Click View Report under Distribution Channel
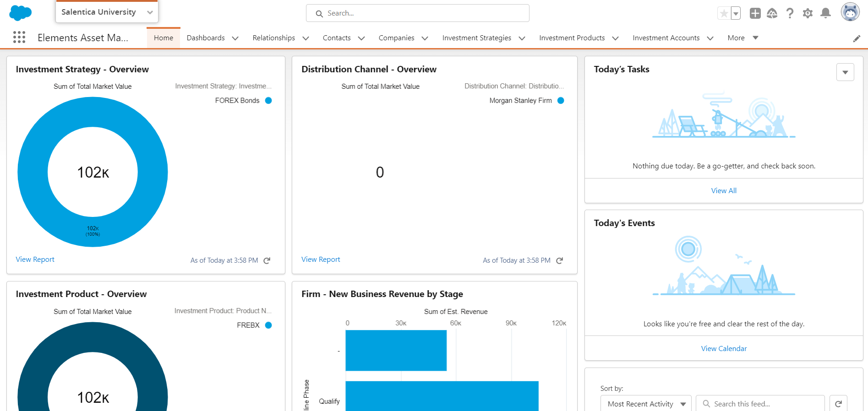The height and width of the screenshot is (411, 868). coord(321,260)
